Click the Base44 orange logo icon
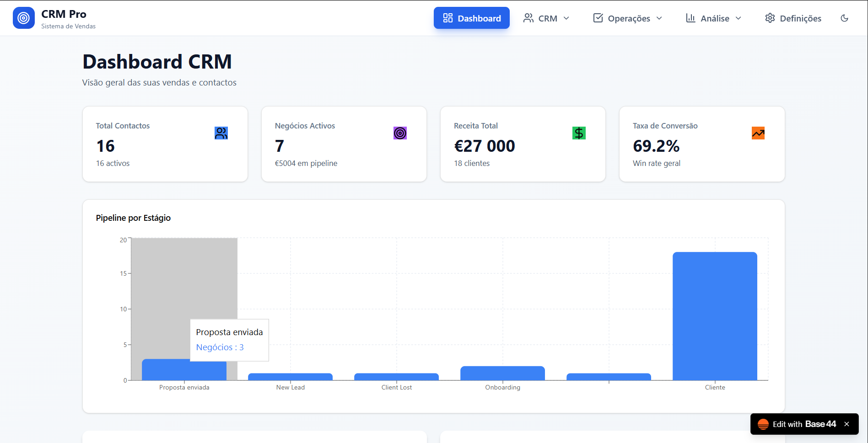The width and height of the screenshot is (868, 443). 763,424
